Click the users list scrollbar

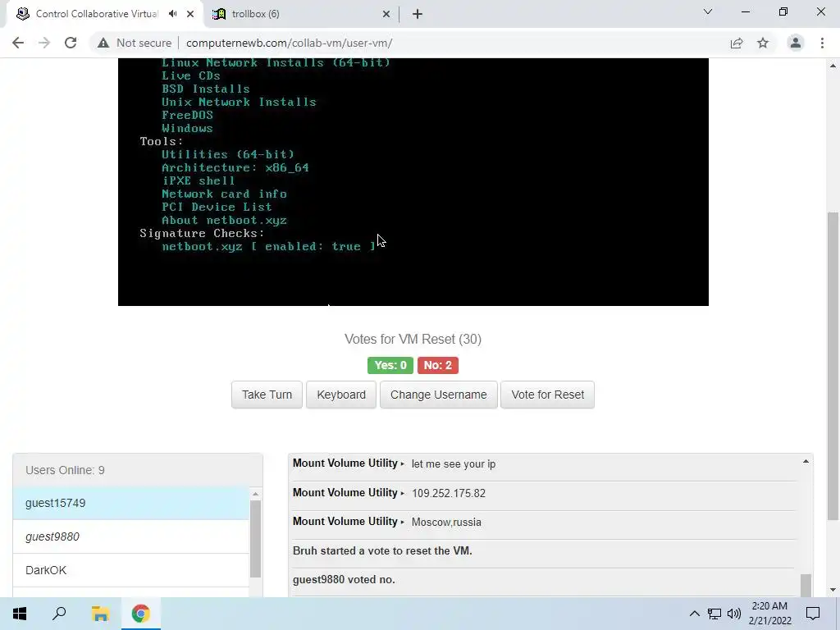(256, 539)
